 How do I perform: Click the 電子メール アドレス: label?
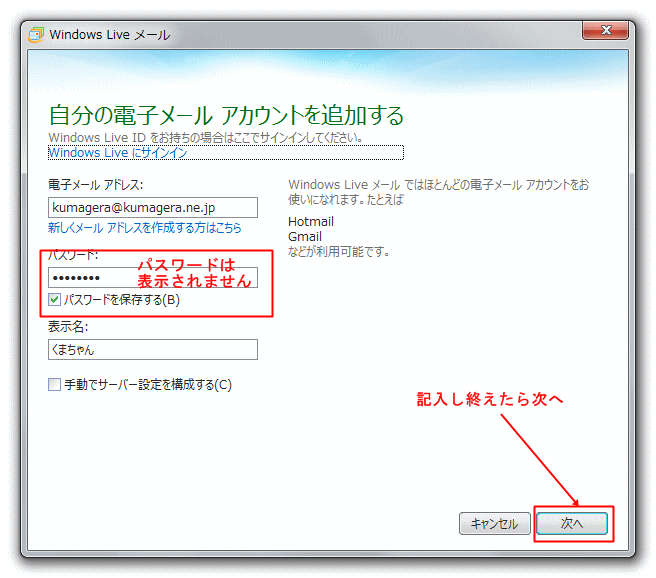[x=95, y=185]
